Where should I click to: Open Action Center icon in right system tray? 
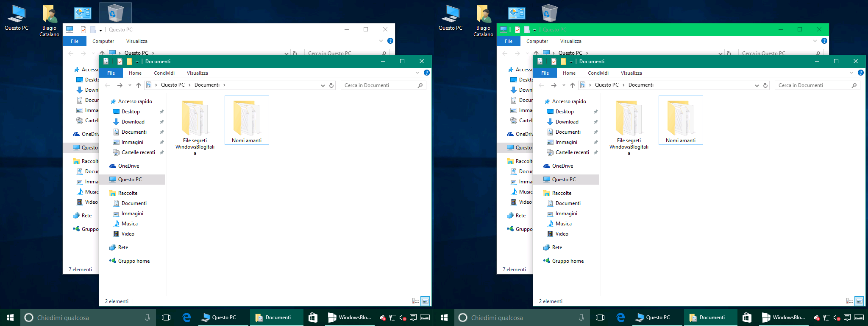click(847, 318)
